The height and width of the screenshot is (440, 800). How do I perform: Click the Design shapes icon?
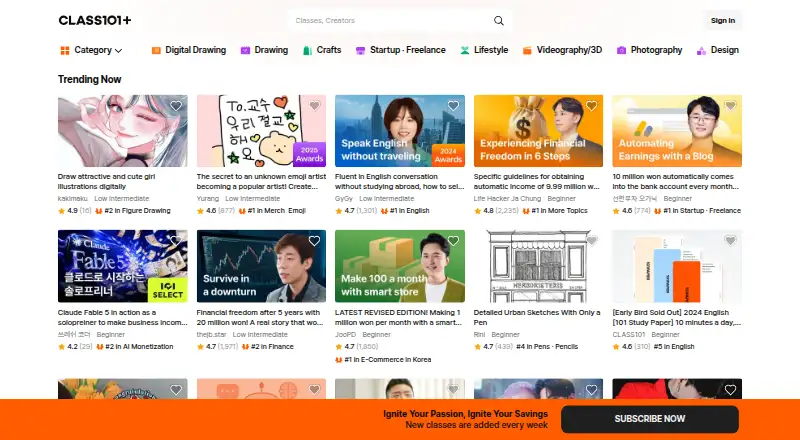click(702, 50)
